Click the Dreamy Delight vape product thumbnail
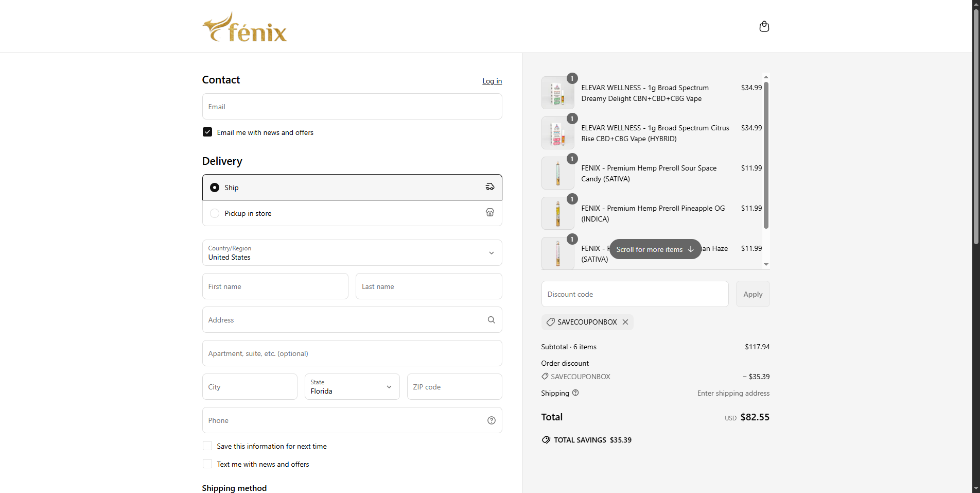Image resolution: width=980 pixels, height=493 pixels. [x=557, y=93]
